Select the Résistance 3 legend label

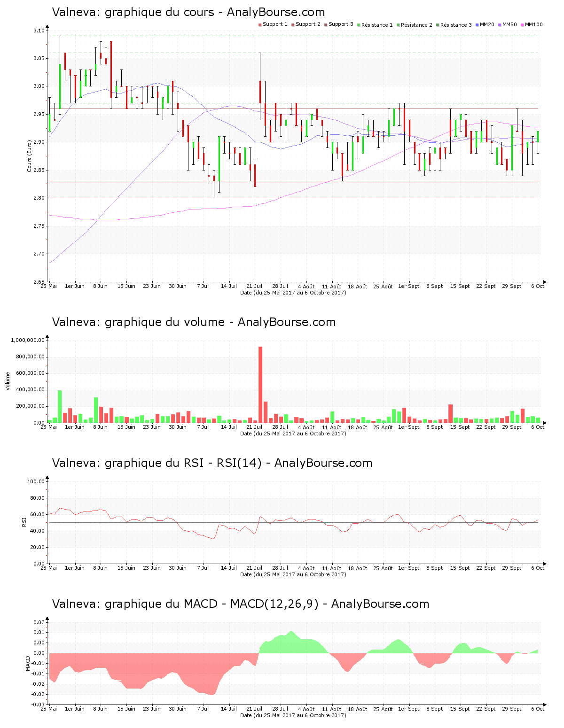(x=456, y=25)
